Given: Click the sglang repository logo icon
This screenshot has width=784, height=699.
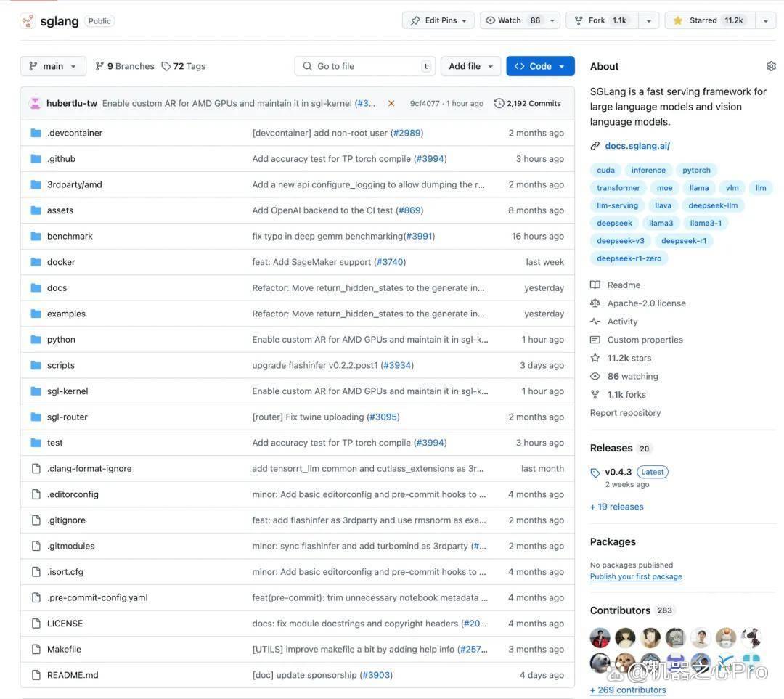Looking at the screenshot, I should [x=28, y=21].
